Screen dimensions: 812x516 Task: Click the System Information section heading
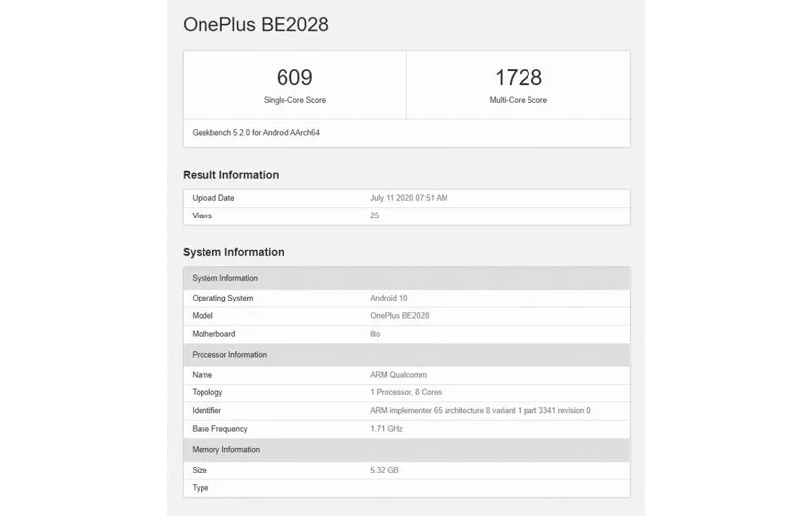click(x=233, y=252)
